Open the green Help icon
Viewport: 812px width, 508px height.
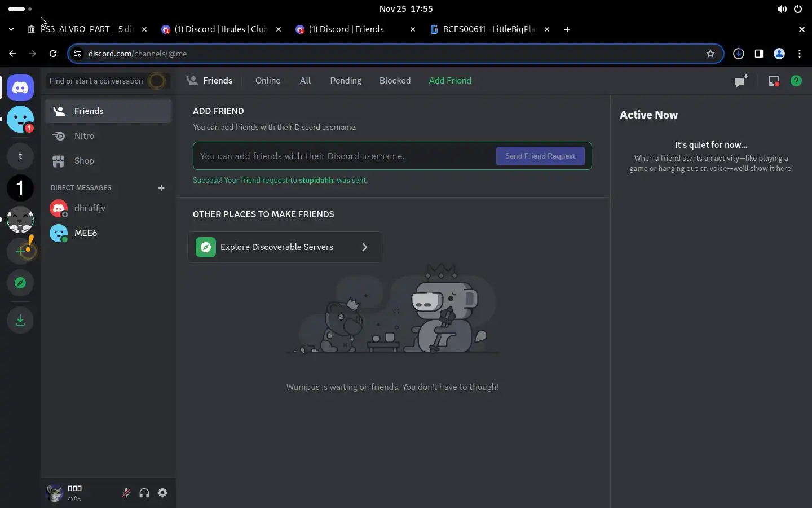pyautogui.click(x=796, y=81)
